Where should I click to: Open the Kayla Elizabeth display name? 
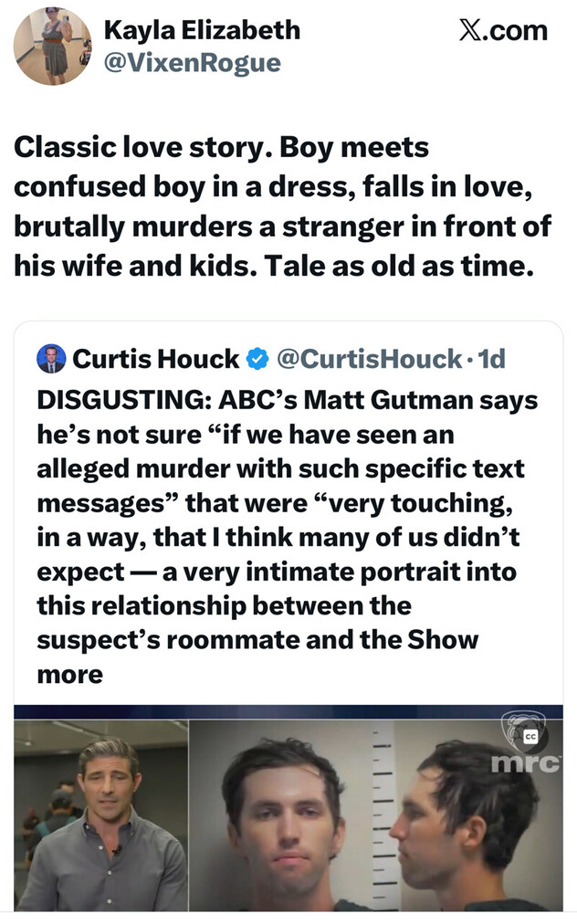[202, 30]
